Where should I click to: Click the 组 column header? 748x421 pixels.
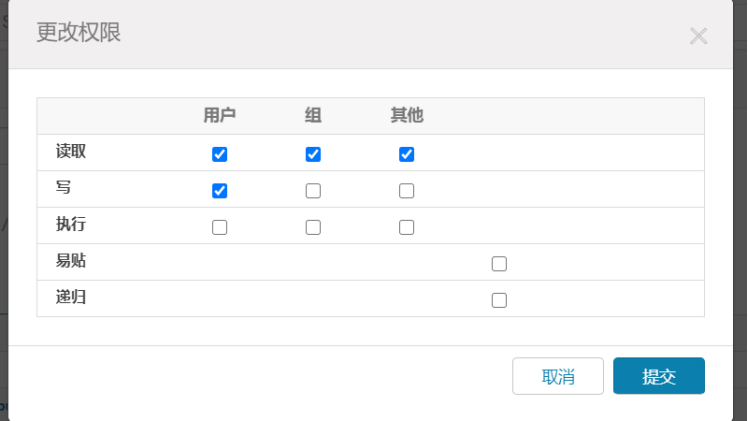click(x=313, y=116)
